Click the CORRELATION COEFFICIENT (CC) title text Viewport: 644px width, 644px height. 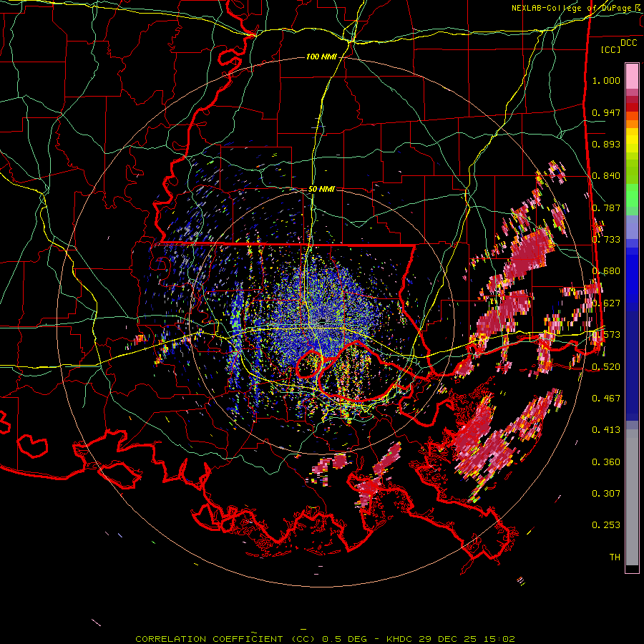tap(225, 639)
